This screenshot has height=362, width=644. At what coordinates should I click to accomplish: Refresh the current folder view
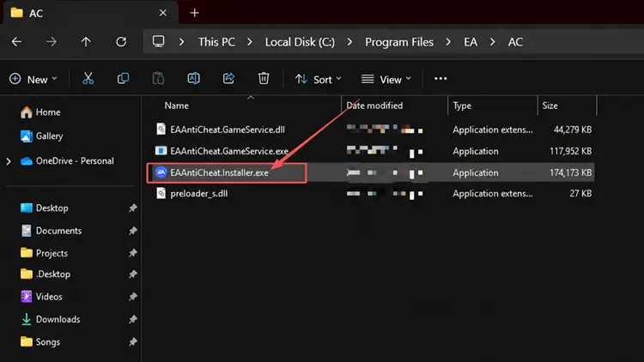(x=121, y=41)
